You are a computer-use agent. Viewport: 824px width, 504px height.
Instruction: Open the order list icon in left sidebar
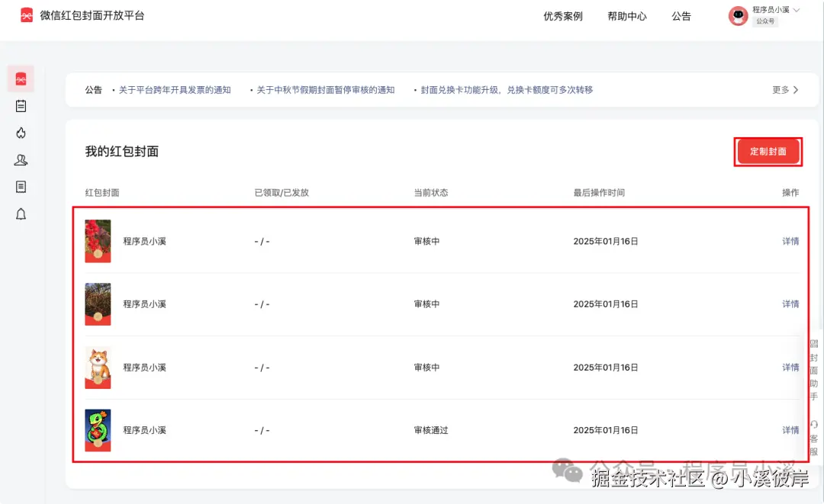pyautogui.click(x=21, y=106)
